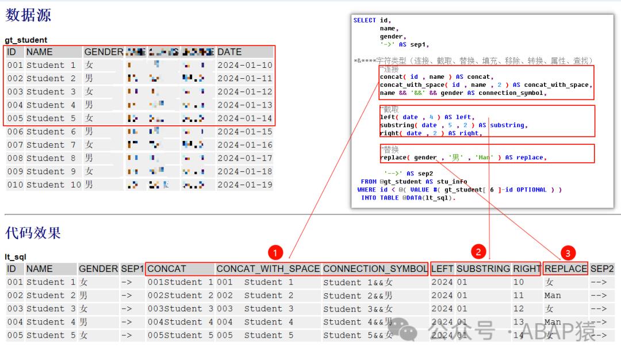Click the GENDER header in gt_student table
Screen dimensions: 621x364
[x=103, y=52]
